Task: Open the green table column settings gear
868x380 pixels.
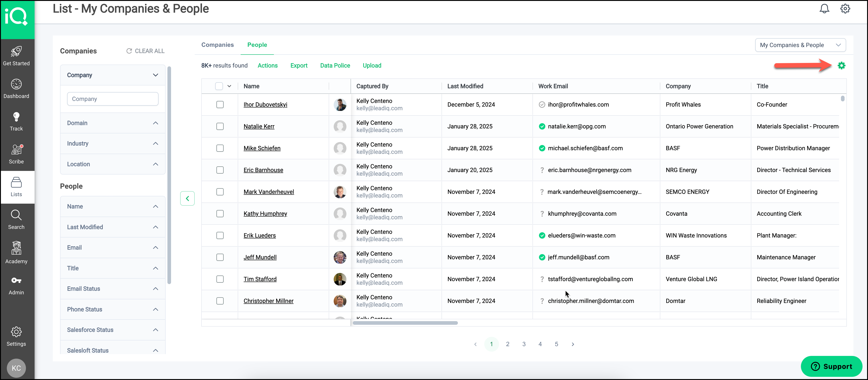Action: pyautogui.click(x=841, y=66)
